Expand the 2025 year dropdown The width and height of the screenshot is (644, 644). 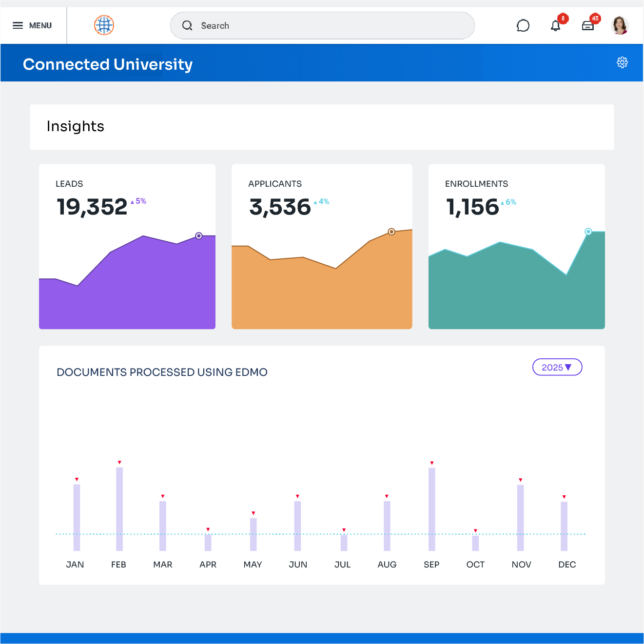point(557,368)
